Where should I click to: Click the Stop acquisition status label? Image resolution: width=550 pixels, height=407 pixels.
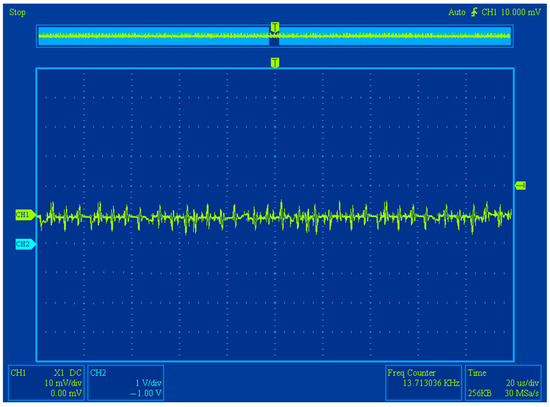[17, 12]
